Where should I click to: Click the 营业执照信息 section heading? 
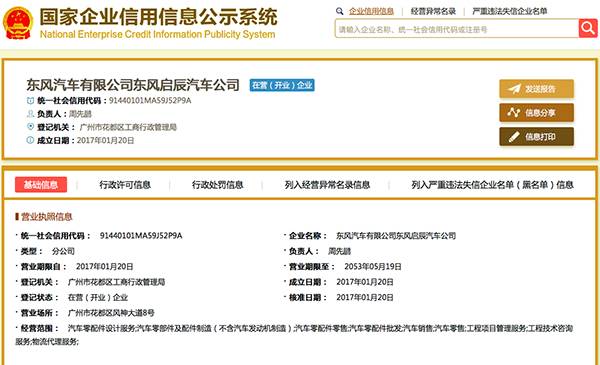(46, 217)
